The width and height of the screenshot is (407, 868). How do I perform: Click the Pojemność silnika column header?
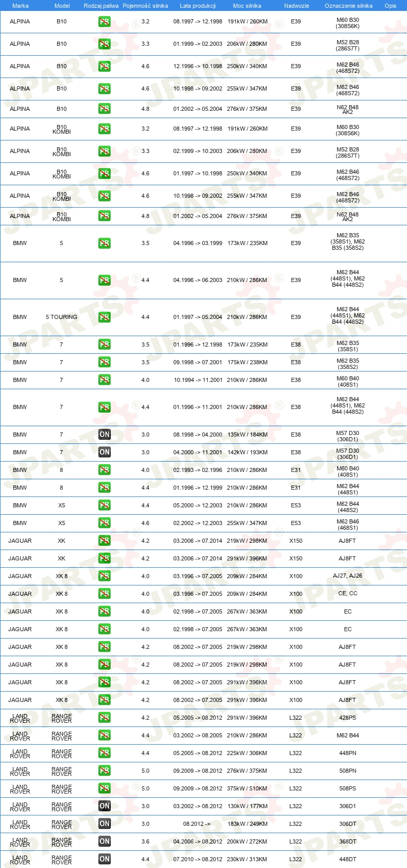point(145,6)
